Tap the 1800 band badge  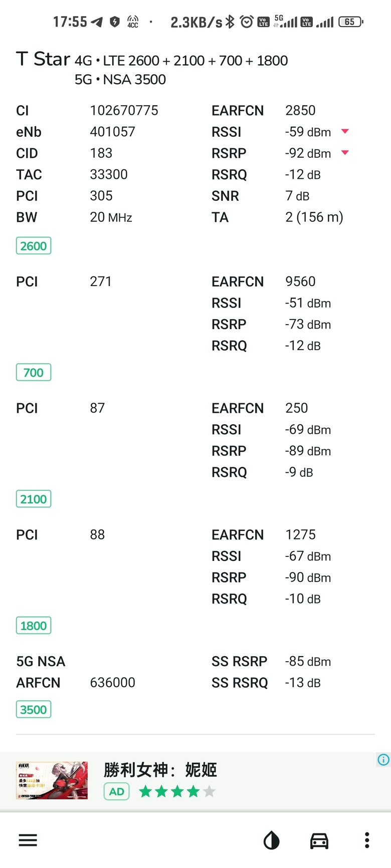(34, 626)
